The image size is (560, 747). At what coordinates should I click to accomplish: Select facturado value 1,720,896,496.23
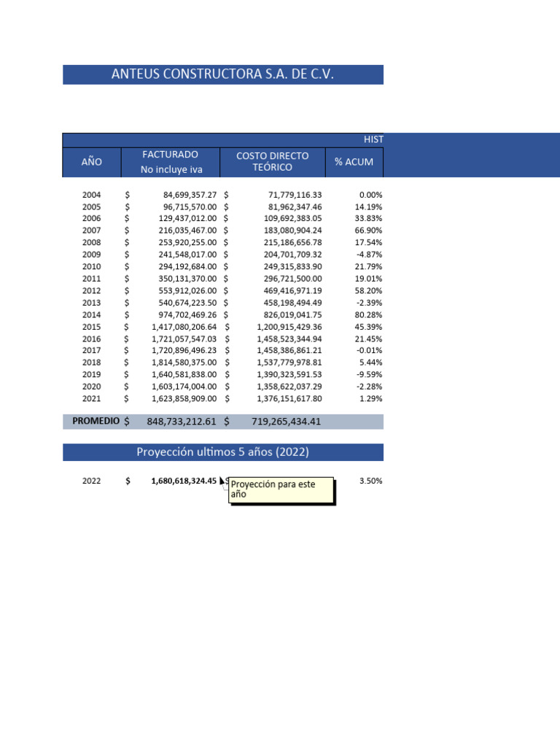(x=184, y=350)
